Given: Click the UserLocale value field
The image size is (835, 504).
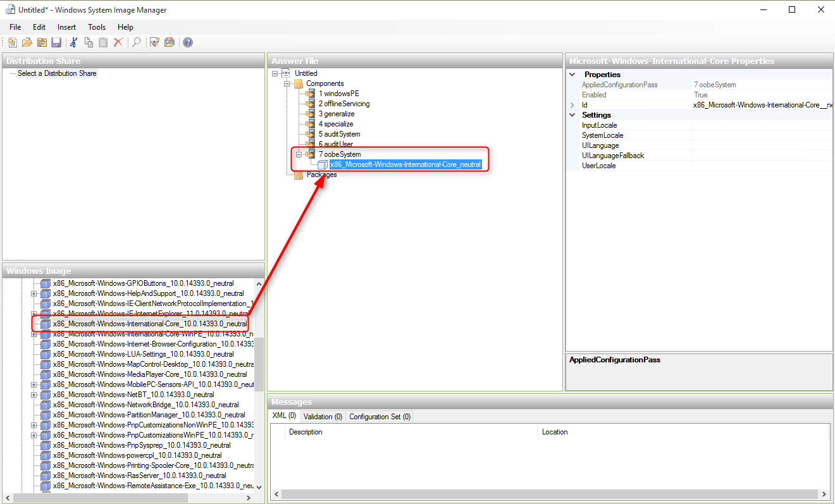Looking at the screenshot, I should tap(762, 166).
